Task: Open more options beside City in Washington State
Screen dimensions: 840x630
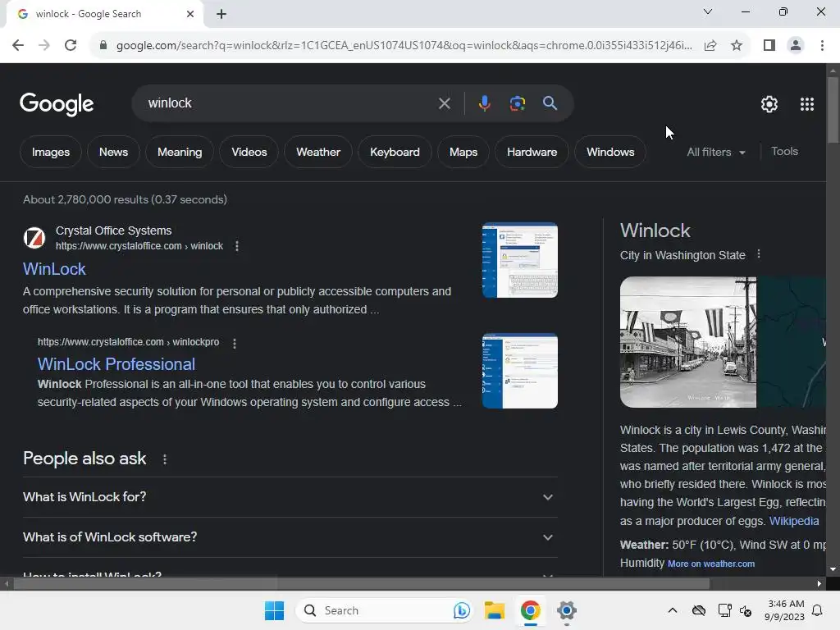Action: click(x=759, y=254)
